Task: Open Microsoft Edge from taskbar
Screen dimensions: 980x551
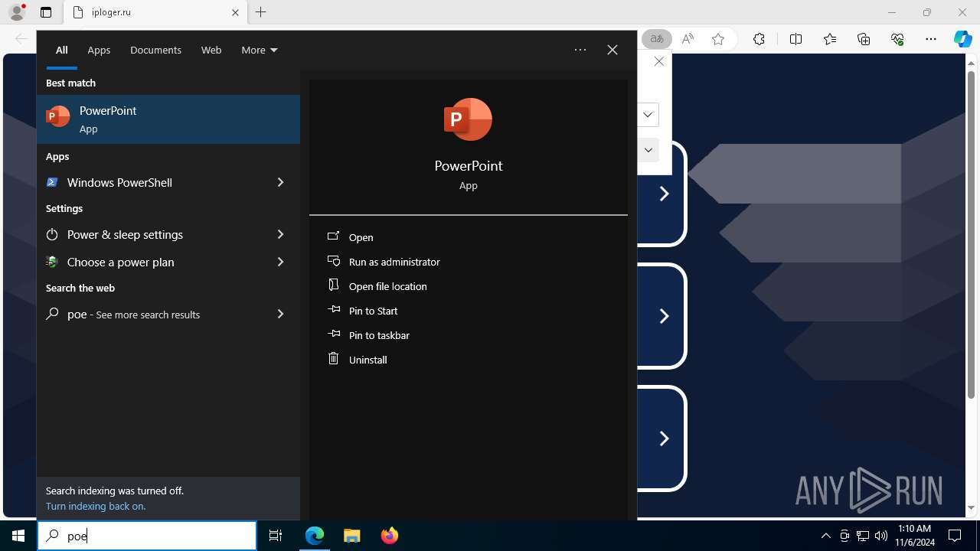Action: (315, 536)
